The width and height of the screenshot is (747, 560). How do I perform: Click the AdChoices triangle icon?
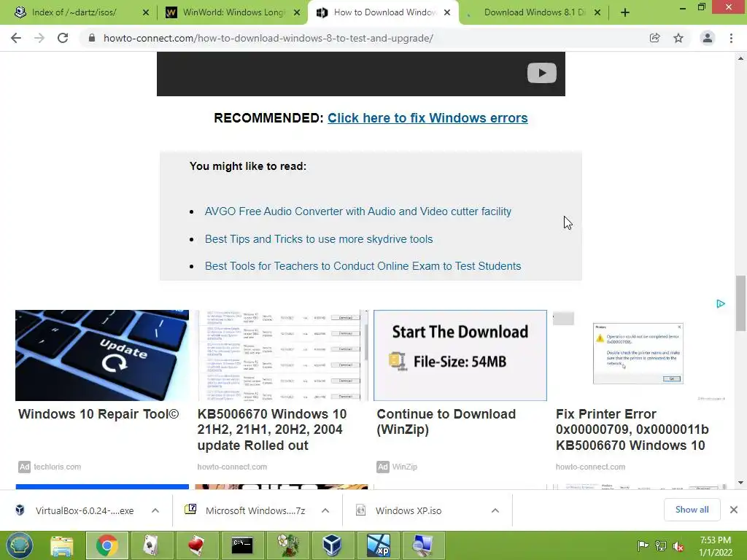tap(720, 304)
